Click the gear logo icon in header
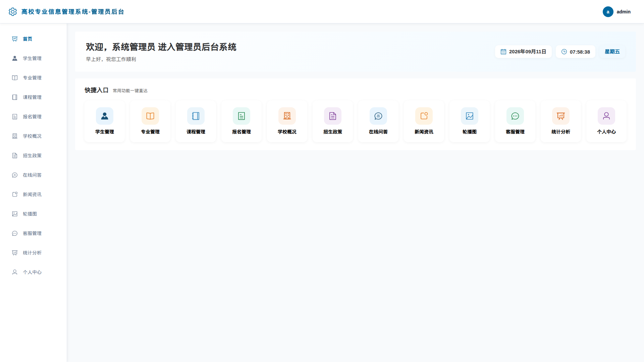This screenshot has height=362, width=644. click(13, 12)
